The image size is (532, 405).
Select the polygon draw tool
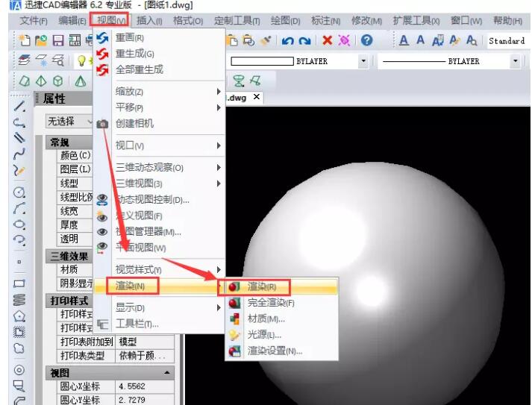[19, 316]
